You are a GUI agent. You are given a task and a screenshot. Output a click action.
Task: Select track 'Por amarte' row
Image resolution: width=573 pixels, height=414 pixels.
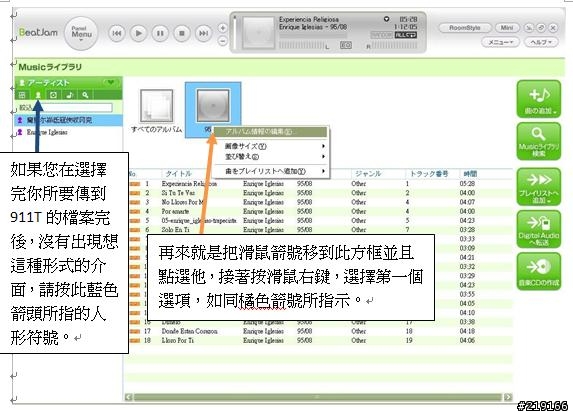(x=318, y=211)
